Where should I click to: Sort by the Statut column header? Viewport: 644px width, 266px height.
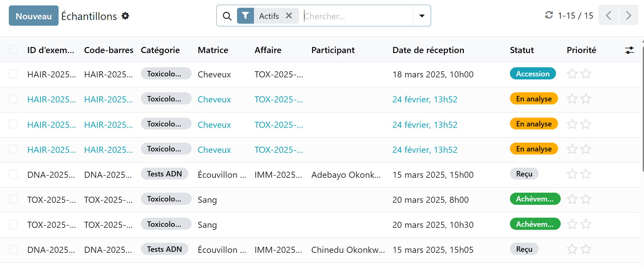click(521, 50)
